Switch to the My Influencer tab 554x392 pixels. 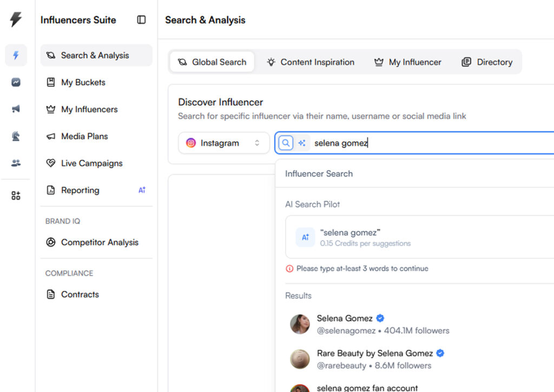[x=408, y=62]
